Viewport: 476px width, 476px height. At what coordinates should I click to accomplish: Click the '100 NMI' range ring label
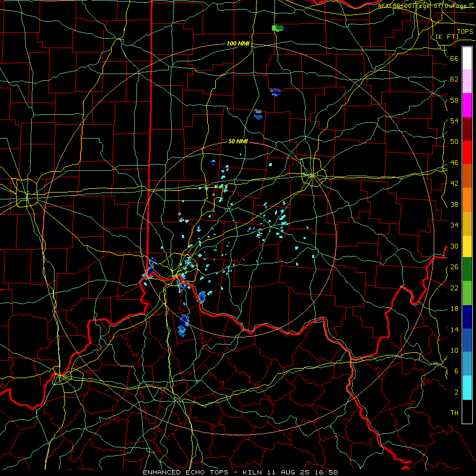[238, 44]
